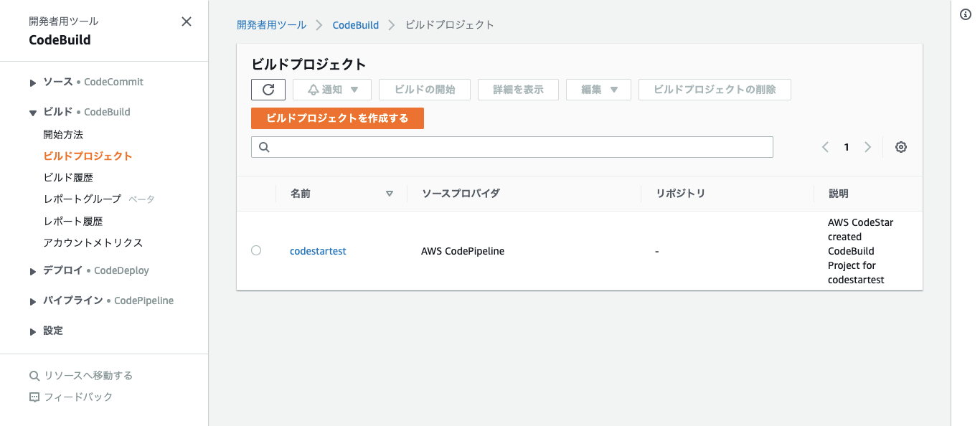
Task: Click the info icon at top right
Action: (x=966, y=15)
